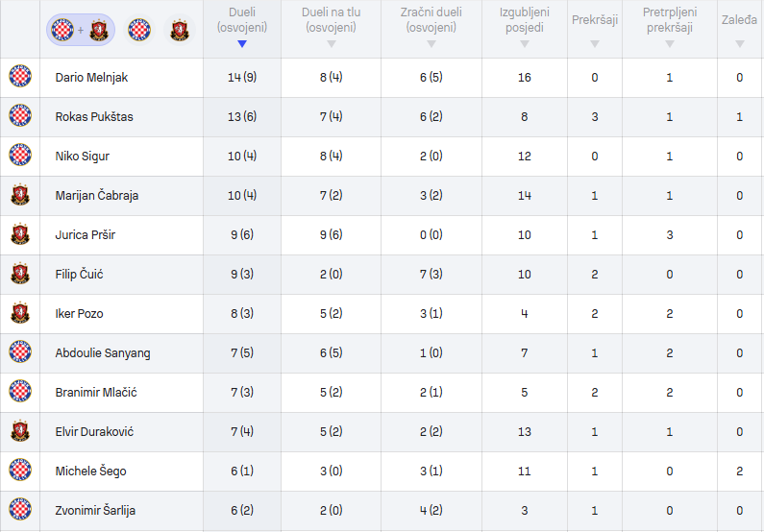Select the combined both-teams filter pill
Image resolution: width=764 pixels, height=532 pixels.
click(x=81, y=30)
